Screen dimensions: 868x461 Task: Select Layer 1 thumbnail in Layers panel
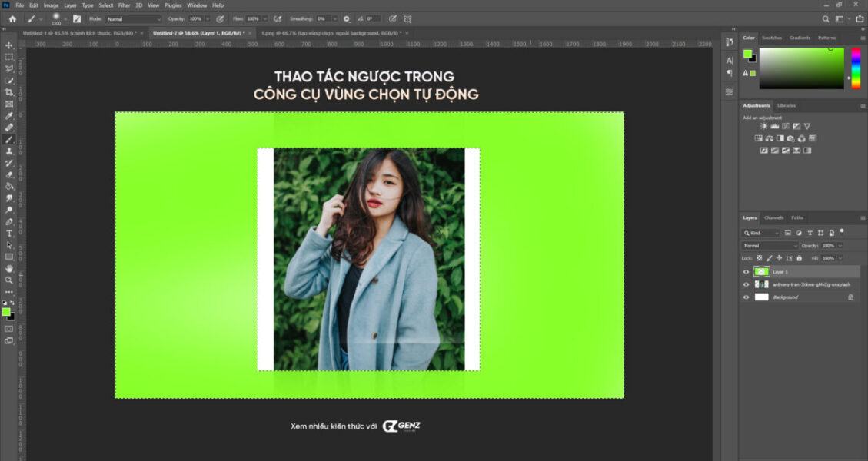point(761,272)
